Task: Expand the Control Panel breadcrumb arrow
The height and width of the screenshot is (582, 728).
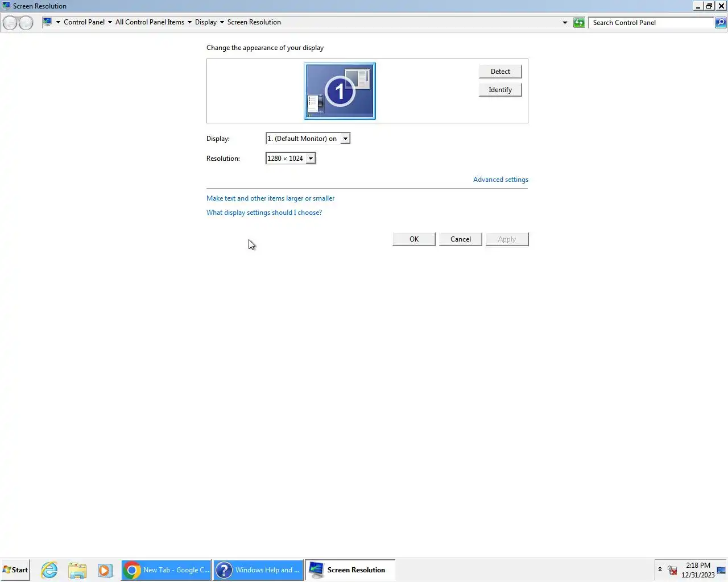Action: tap(110, 22)
